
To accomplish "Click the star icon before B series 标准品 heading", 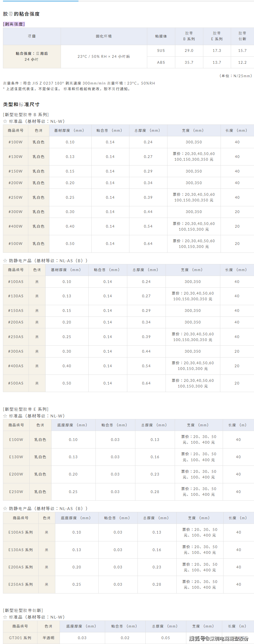I will tap(5, 122).
